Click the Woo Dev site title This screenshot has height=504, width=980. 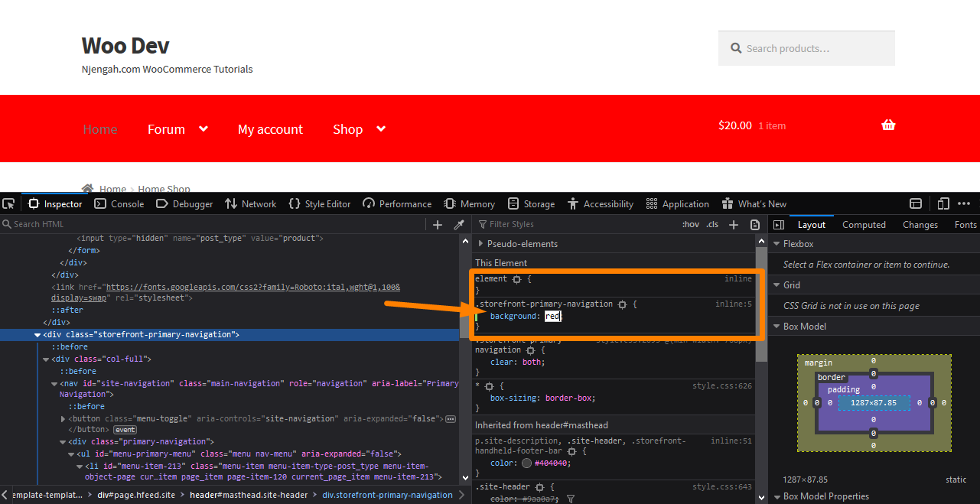[125, 45]
